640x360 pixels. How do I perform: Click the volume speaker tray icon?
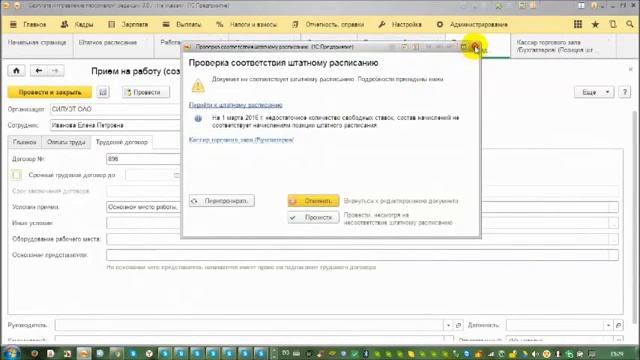click(x=536, y=354)
